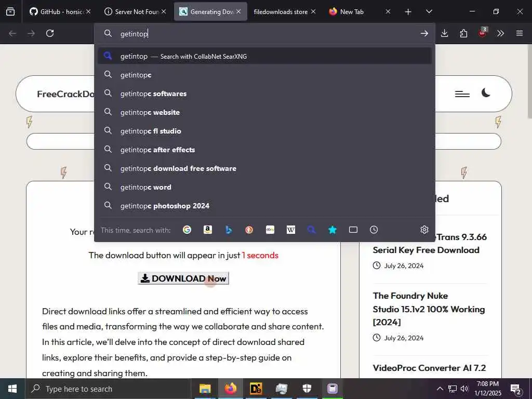Open search settings gear

click(424, 230)
